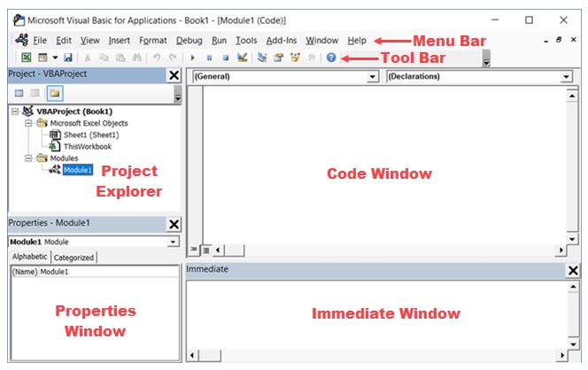Open Project Explorer via its toolbar icon

(x=262, y=58)
